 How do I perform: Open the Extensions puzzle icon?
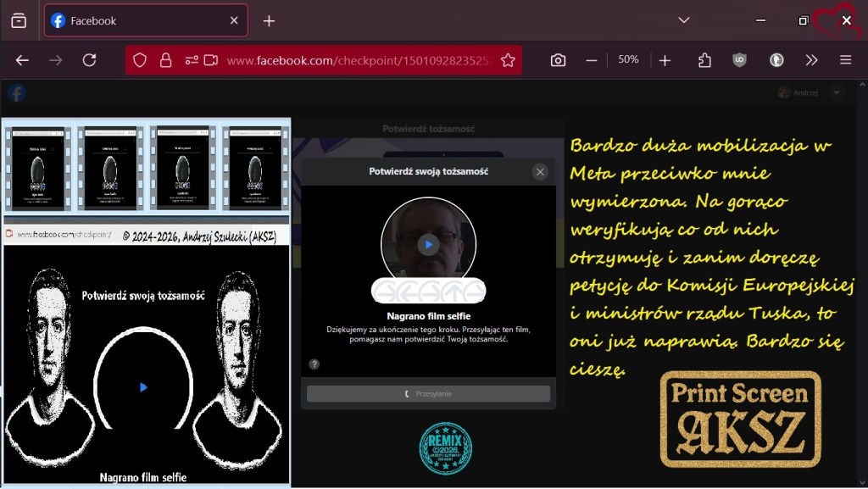coord(704,60)
